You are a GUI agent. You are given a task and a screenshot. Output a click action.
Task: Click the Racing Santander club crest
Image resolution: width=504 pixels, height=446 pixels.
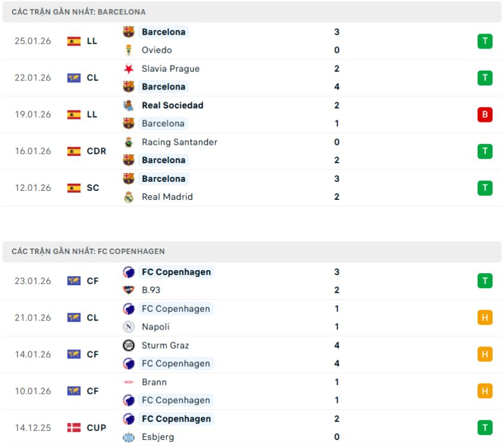(x=128, y=142)
